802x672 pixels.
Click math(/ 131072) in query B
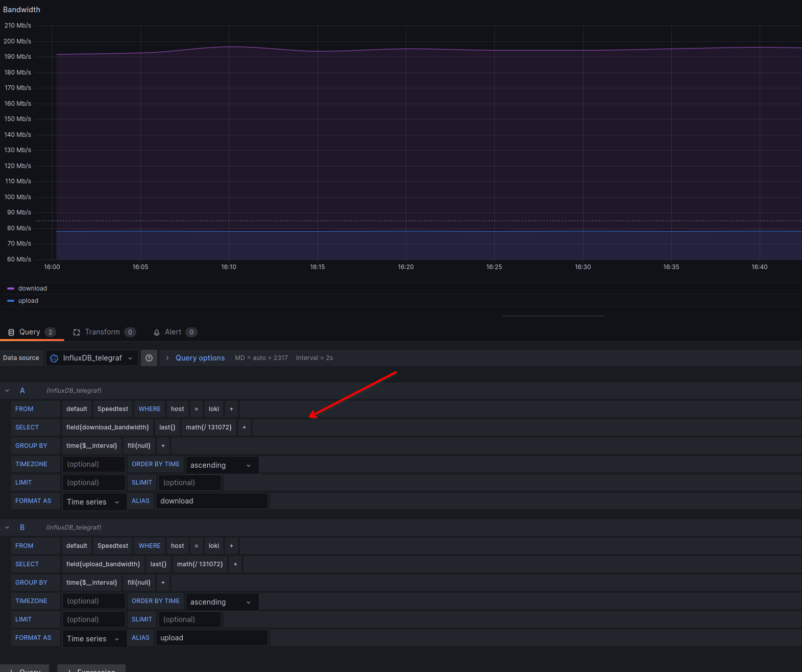200,564
